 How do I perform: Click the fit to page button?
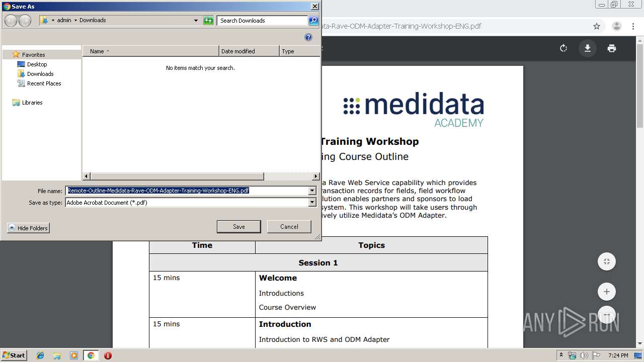(x=607, y=261)
